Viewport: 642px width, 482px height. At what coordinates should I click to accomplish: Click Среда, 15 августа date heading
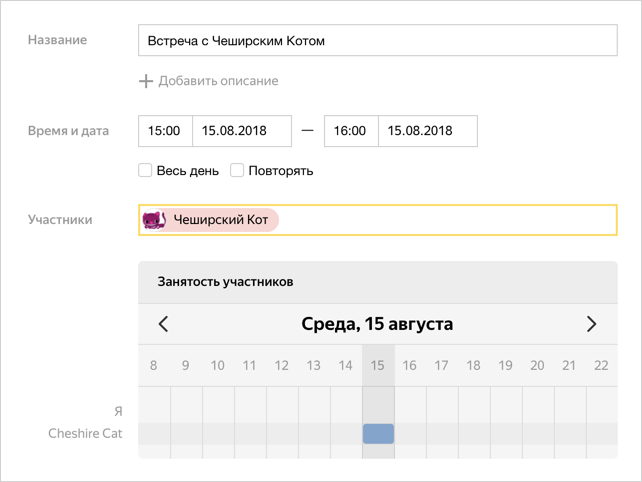[x=377, y=324]
